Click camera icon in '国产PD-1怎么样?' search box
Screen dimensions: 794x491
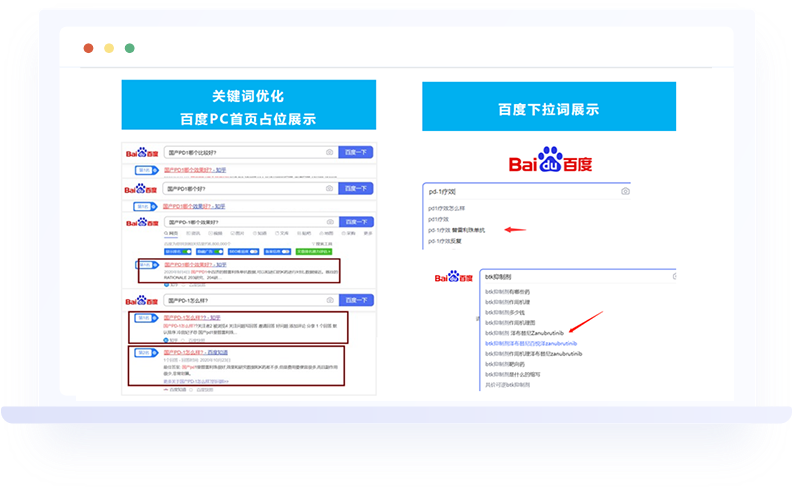point(330,300)
